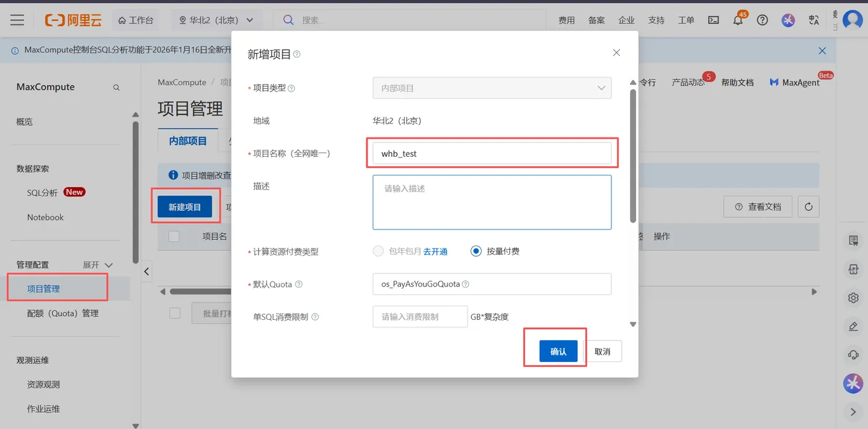Image resolution: width=868 pixels, height=429 pixels.
Task: Open the hamburger navigation menu
Action: point(17,20)
